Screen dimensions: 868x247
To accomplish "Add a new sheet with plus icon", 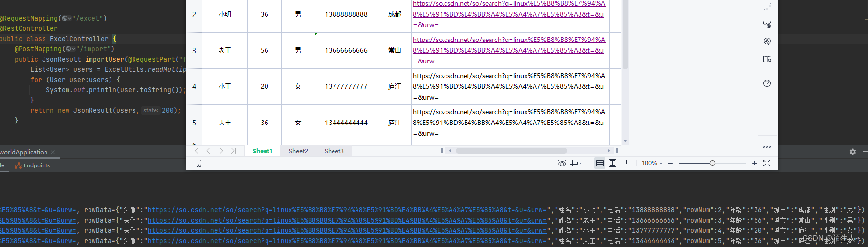I will 357,151.
